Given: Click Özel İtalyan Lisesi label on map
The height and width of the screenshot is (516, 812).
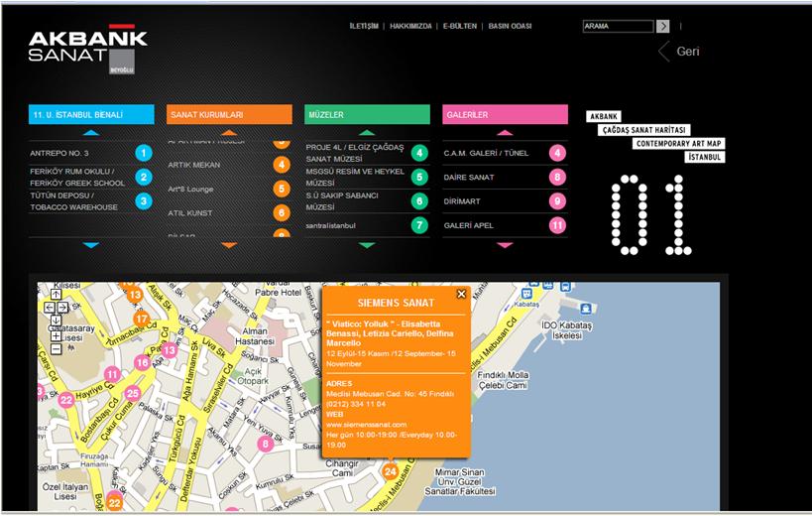Looking at the screenshot, I should [x=65, y=491].
